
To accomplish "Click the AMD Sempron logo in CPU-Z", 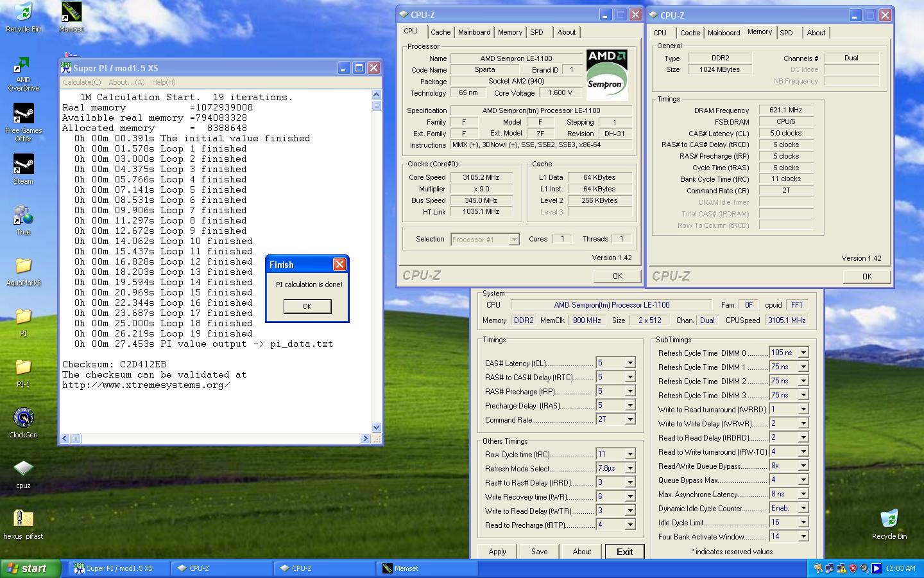I will point(606,74).
